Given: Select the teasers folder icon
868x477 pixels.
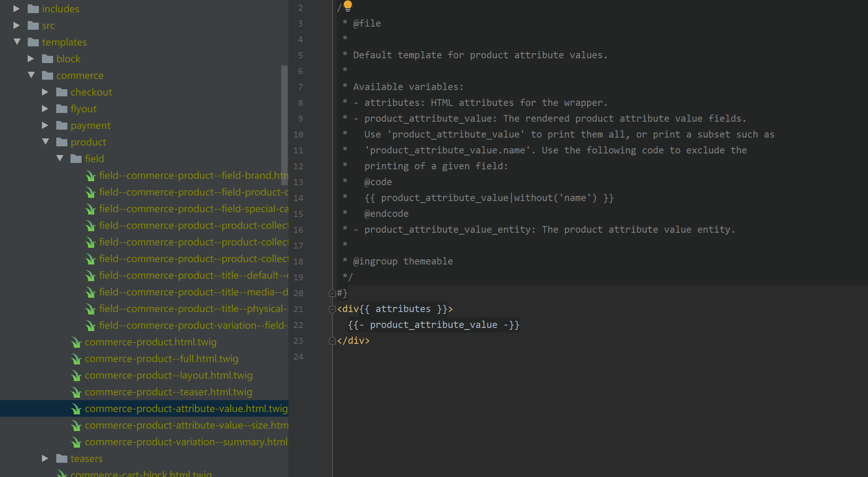Looking at the screenshot, I should [x=62, y=458].
